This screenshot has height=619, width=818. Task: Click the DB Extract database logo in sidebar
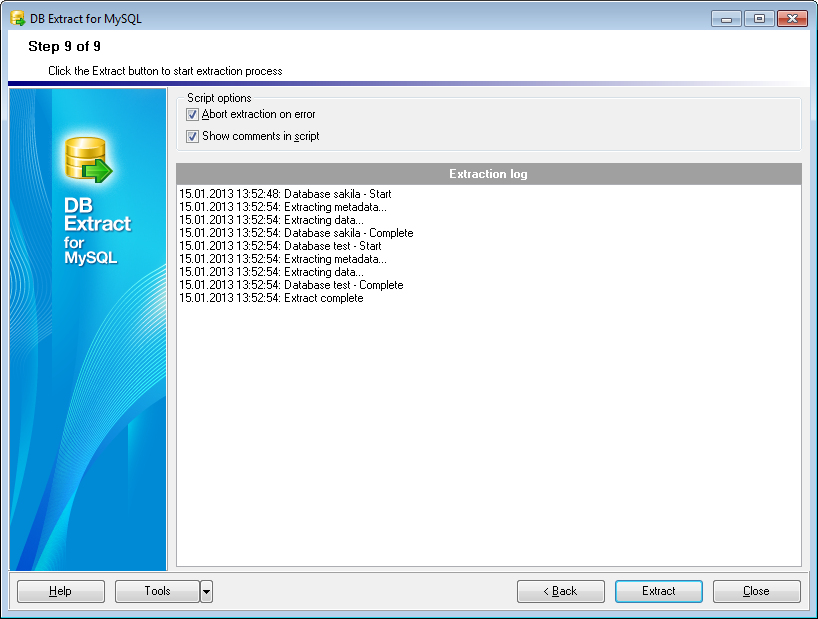click(x=88, y=160)
